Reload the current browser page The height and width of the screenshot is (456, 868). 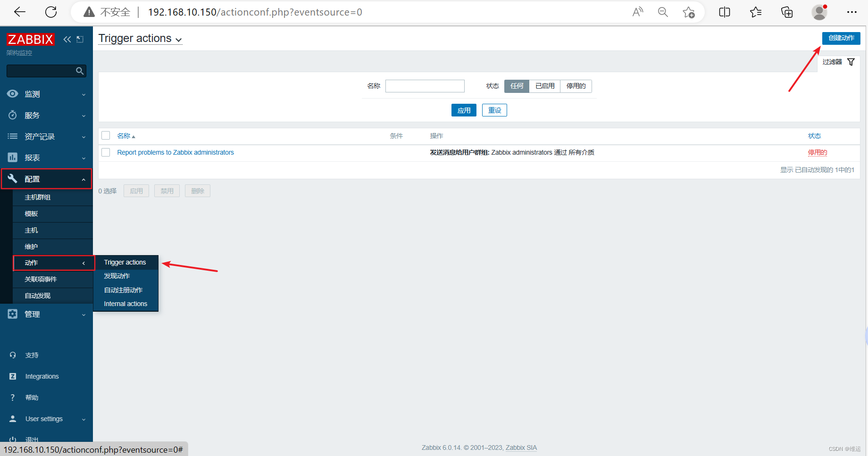[51, 12]
